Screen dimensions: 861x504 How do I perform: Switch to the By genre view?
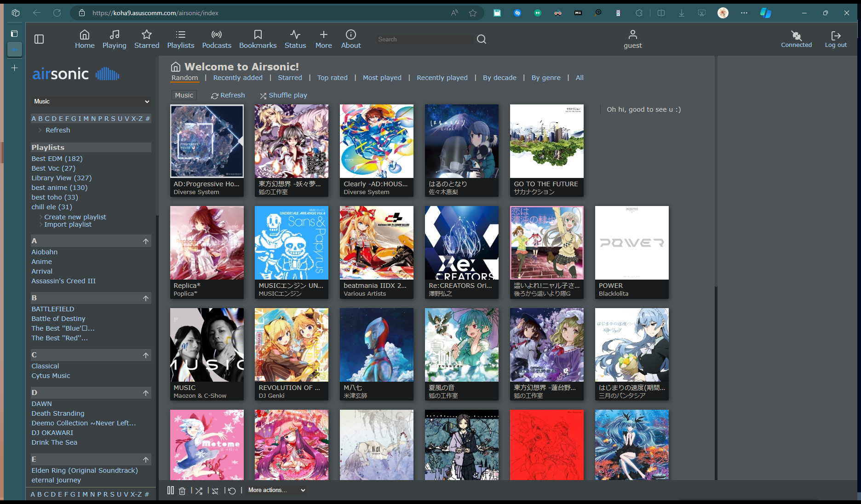(546, 78)
